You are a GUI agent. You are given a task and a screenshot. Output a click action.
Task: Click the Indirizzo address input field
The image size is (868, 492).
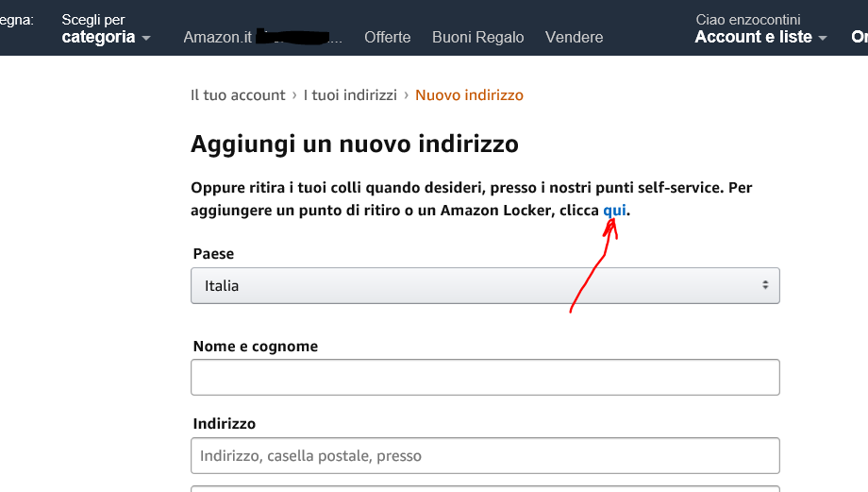[x=485, y=455]
